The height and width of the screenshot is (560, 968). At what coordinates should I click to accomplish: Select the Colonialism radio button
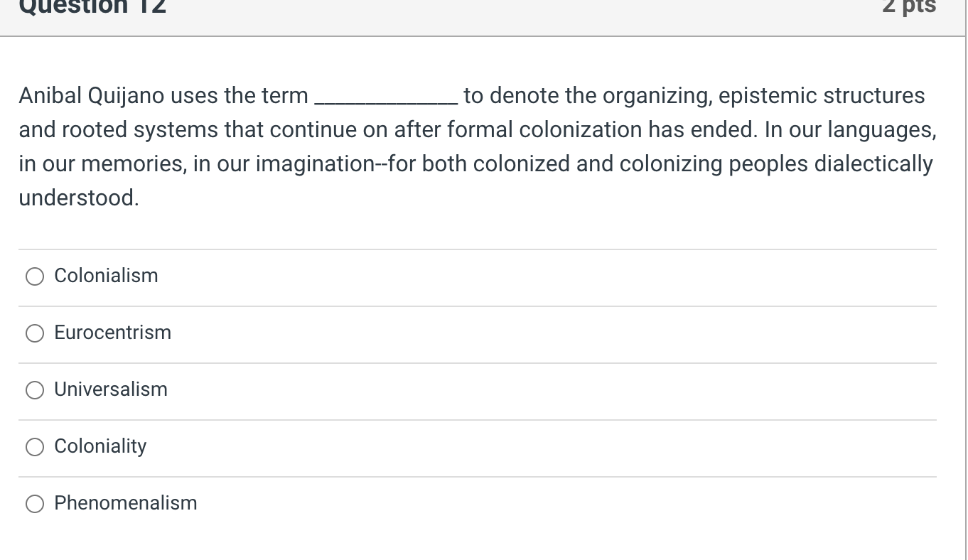point(34,276)
